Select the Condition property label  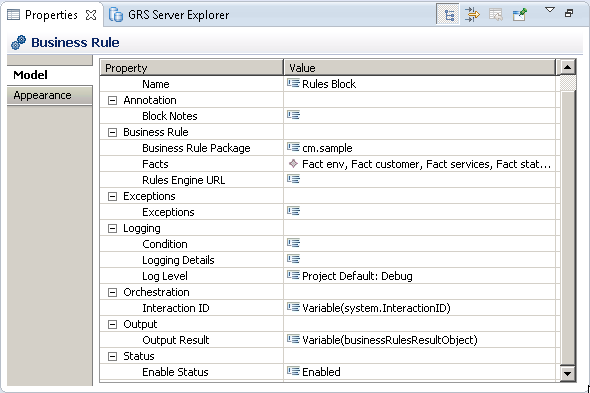165,244
